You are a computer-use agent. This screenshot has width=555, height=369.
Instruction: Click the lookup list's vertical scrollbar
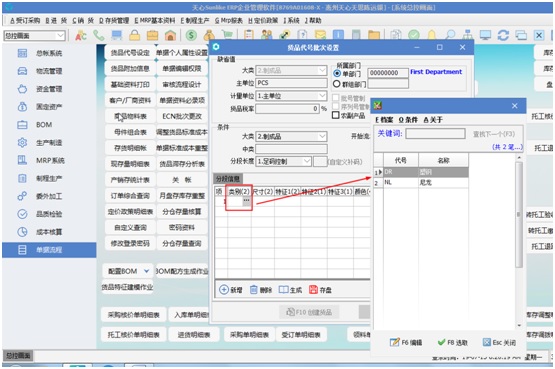(519, 214)
